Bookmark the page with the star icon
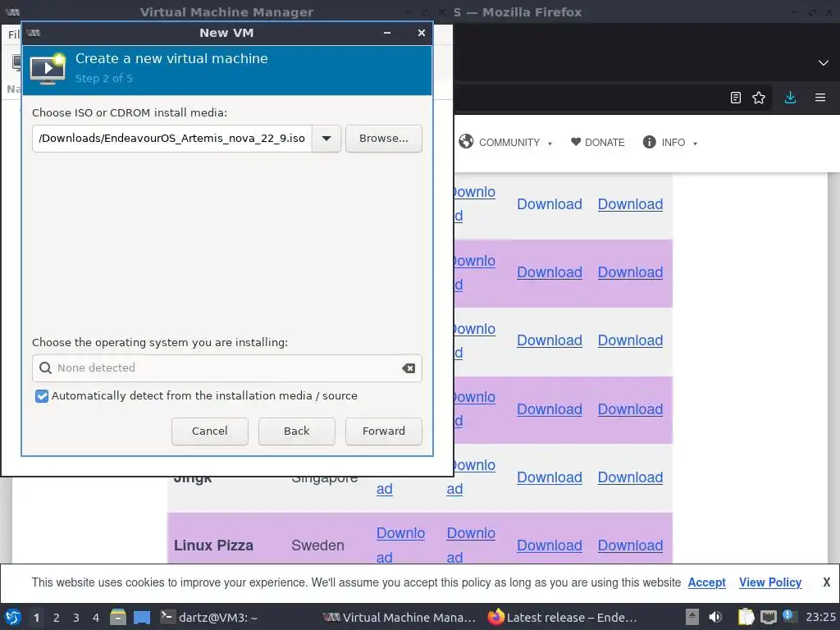Viewport: 840px width, 630px height. 759,98
